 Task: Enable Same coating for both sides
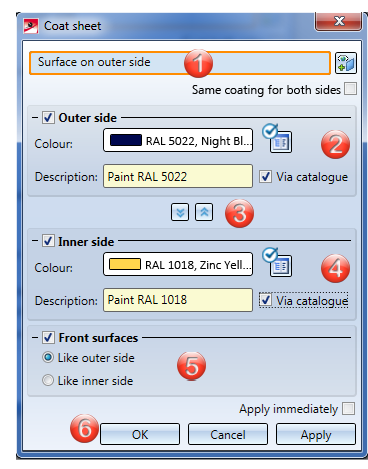point(350,89)
